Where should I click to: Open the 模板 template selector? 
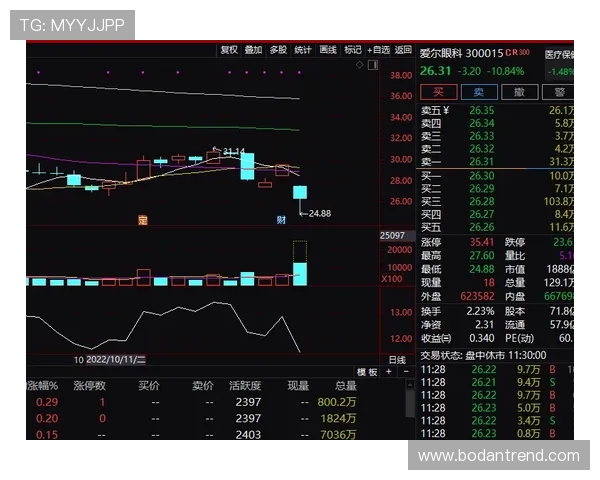(x=367, y=372)
